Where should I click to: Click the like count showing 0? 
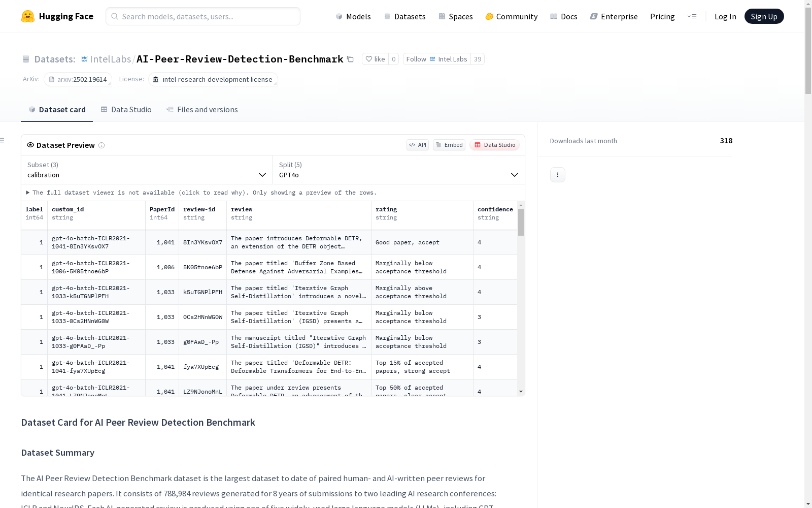pyautogui.click(x=393, y=59)
